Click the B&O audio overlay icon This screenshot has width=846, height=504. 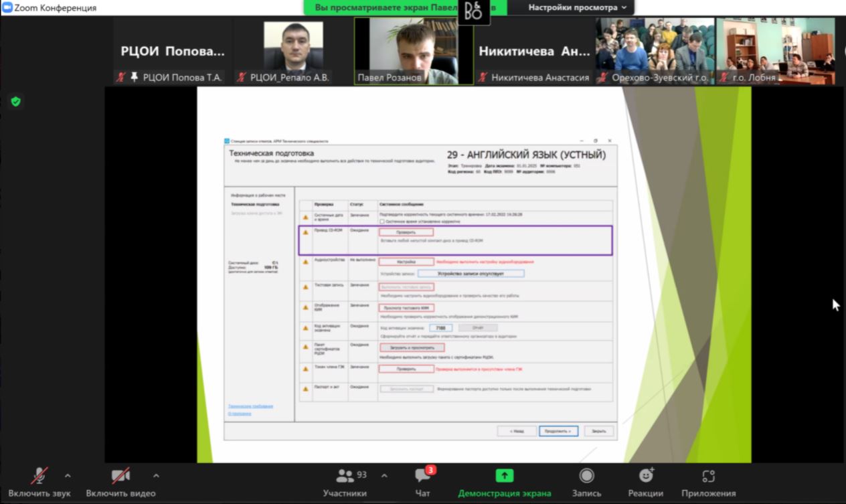[x=473, y=11]
